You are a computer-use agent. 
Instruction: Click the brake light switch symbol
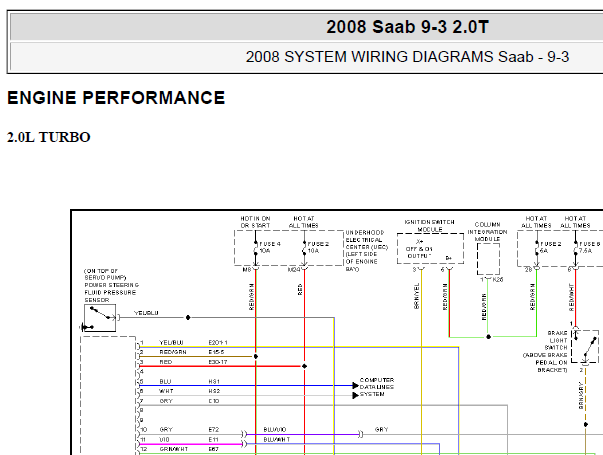[585, 347]
